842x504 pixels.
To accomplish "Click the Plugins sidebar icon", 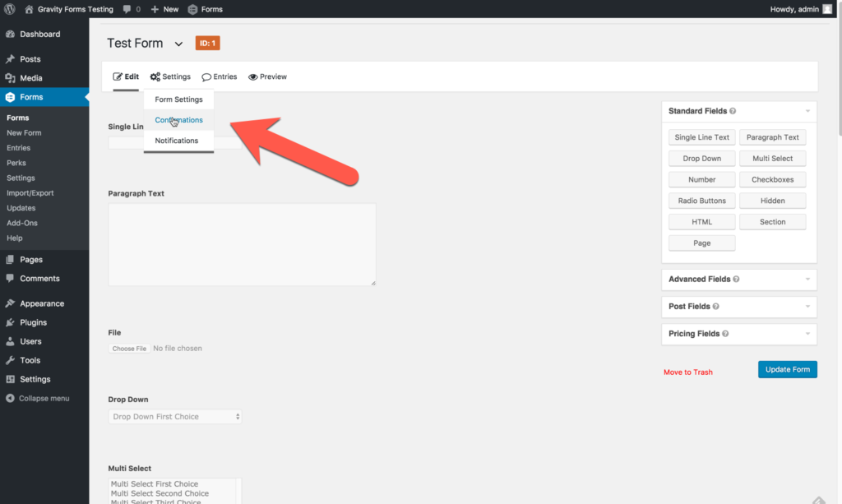I will pyautogui.click(x=12, y=321).
